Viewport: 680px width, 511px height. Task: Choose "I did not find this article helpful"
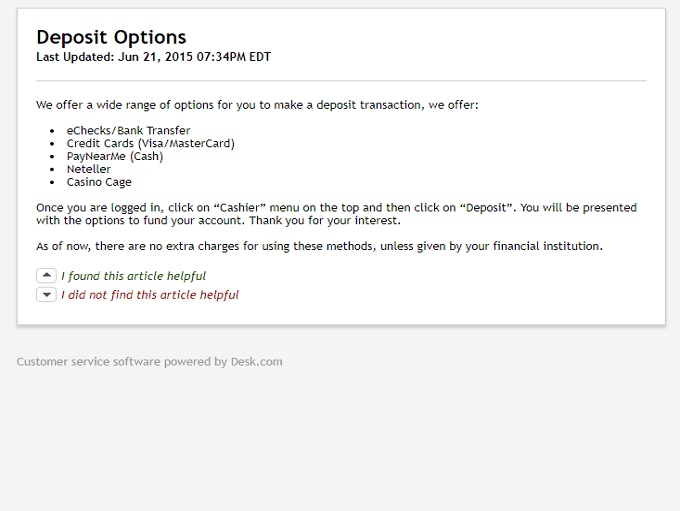(x=149, y=295)
